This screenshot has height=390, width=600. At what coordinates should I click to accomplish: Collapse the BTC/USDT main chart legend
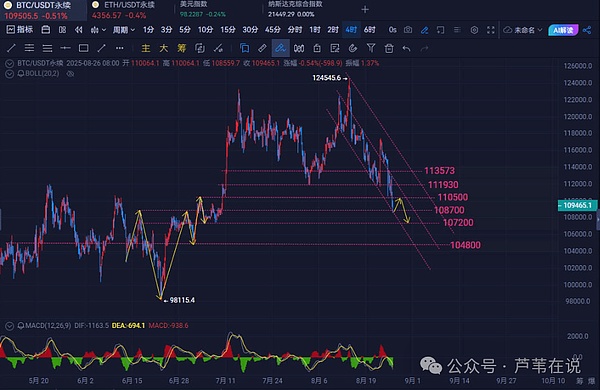tap(9, 64)
